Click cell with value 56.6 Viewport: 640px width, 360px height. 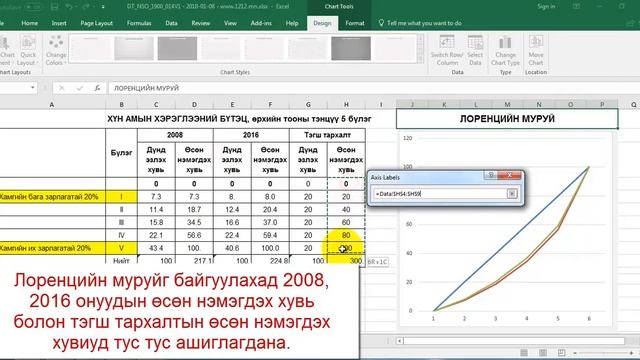pos(194,235)
